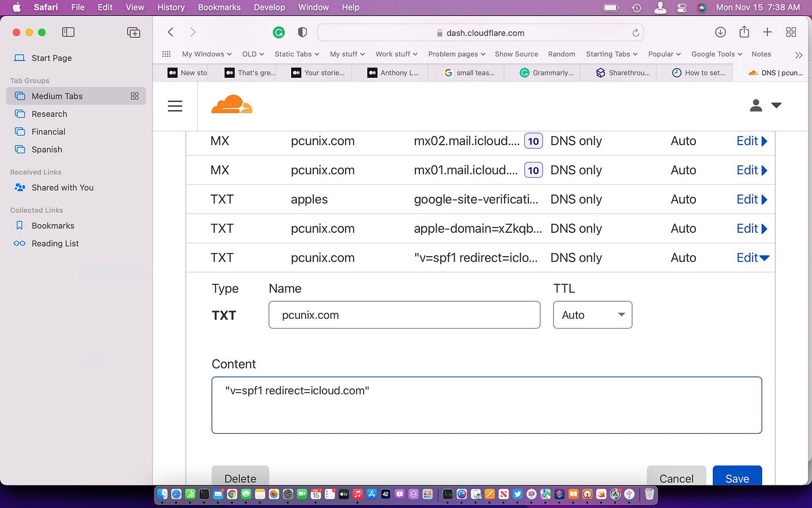Open the privacy report shield icon
The width and height of the screenshot is (812, 508).
302,33
